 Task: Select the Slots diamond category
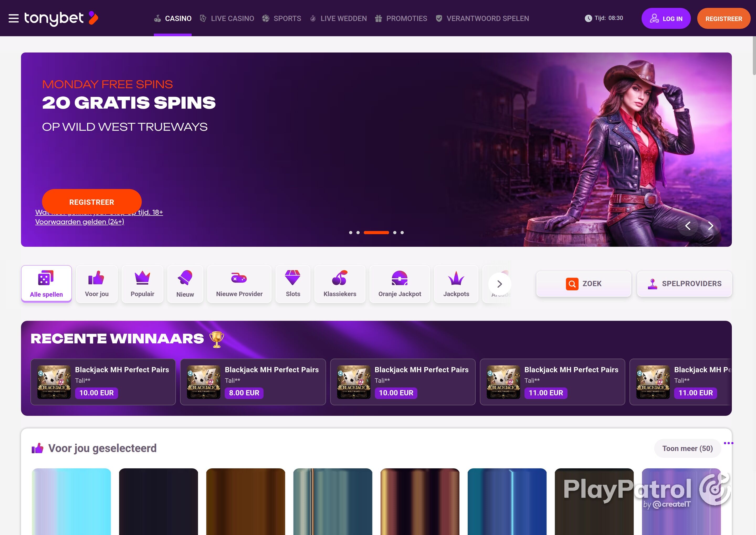[x=293, y=284]
